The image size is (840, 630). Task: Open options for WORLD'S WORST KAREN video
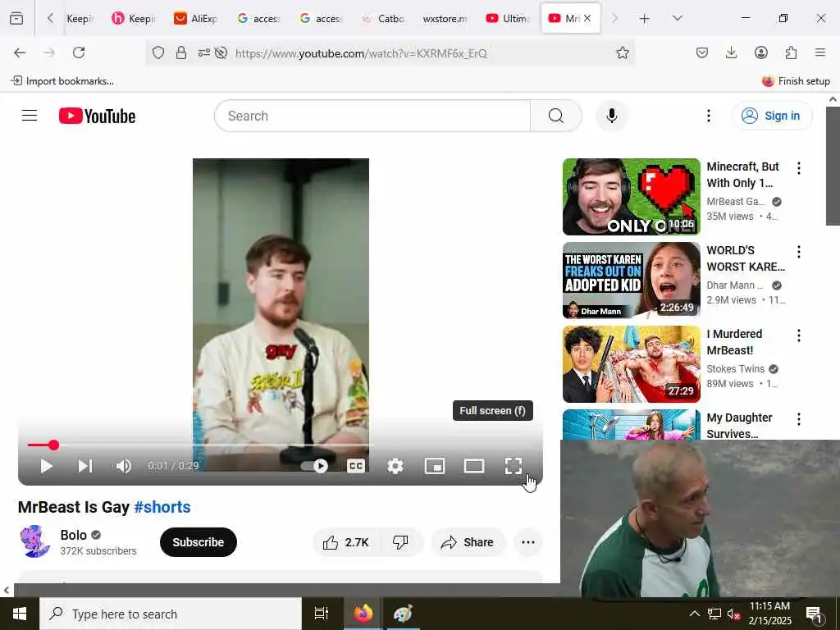(x=799, y=252)
